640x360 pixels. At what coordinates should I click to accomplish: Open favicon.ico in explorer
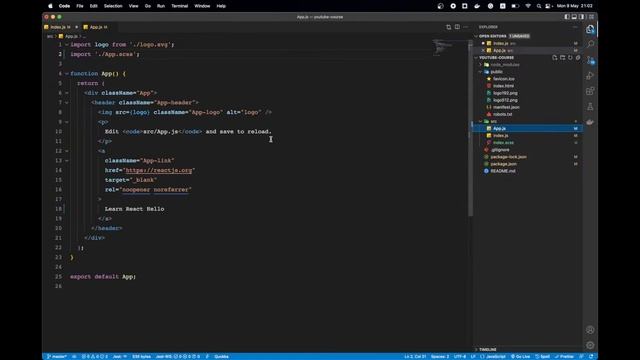pos(504,79)
